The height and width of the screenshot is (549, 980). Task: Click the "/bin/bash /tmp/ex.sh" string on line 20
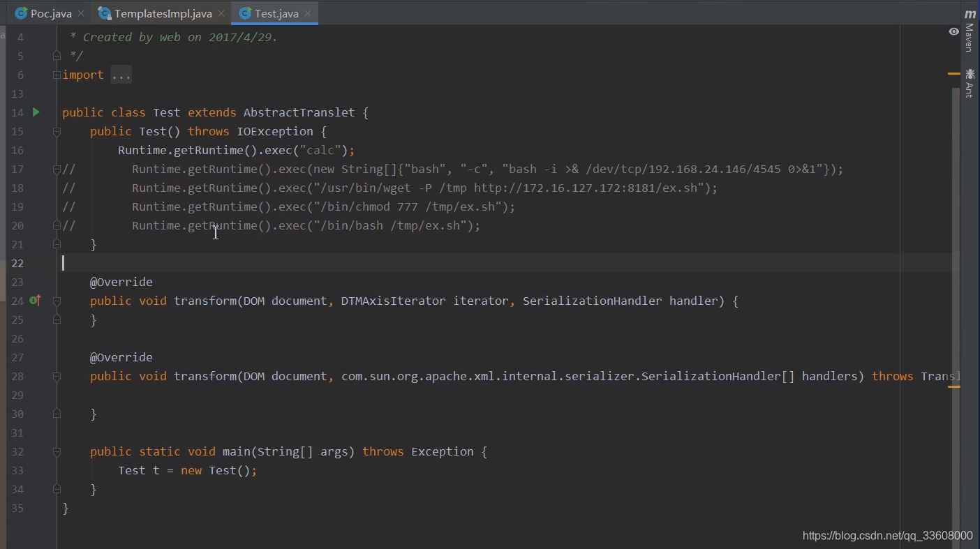point(393,225)
